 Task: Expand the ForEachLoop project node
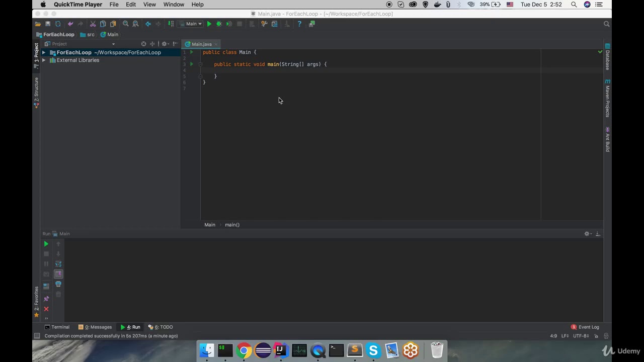coord(44,52)
